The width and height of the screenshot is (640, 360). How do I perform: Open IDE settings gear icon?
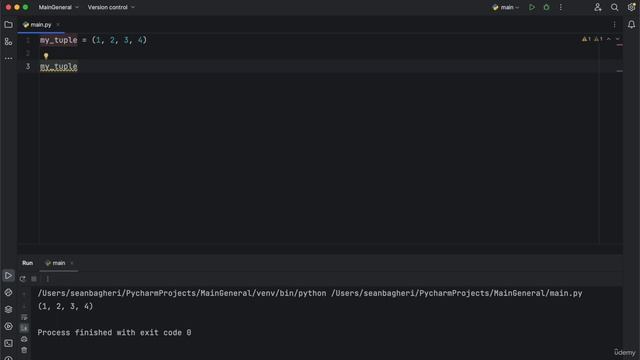coord(631,7)
